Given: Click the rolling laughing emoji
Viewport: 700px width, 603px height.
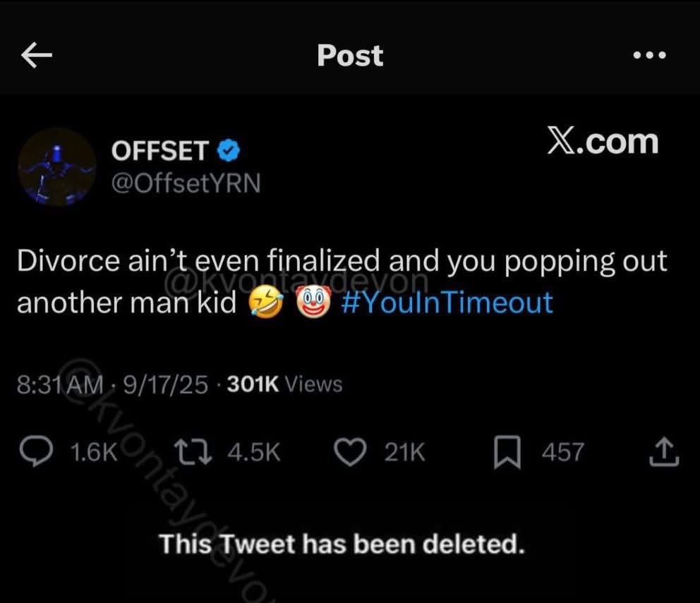Looking at the screenshot, I should click(x=265, y=304).
